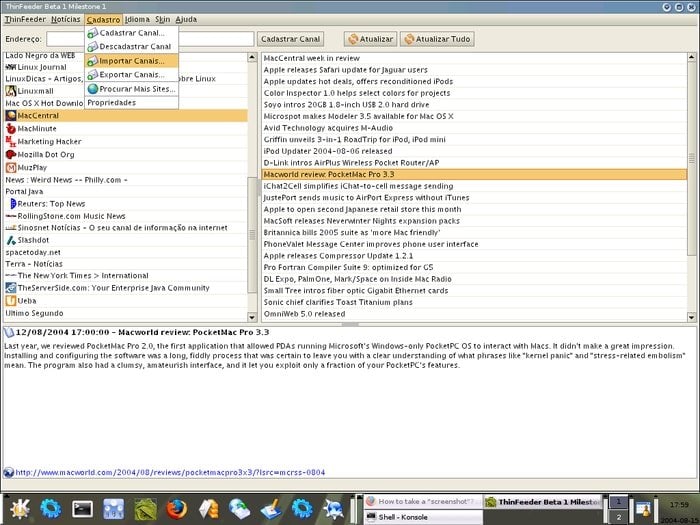Open the KDE start menu icon
Screen dimensions: 700x525
[20, 508]
